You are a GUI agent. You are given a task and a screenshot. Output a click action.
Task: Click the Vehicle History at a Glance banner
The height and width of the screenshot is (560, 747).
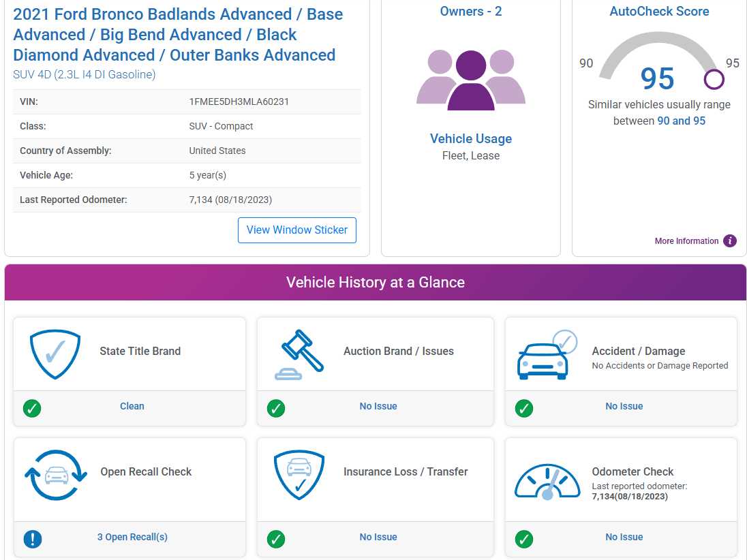pyautogui.click(x=375, y=282)
